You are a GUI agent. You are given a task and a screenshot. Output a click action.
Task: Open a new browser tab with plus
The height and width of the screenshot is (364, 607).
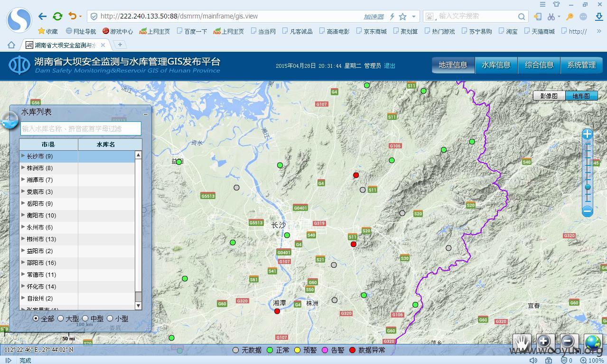[x=120, y=45]
